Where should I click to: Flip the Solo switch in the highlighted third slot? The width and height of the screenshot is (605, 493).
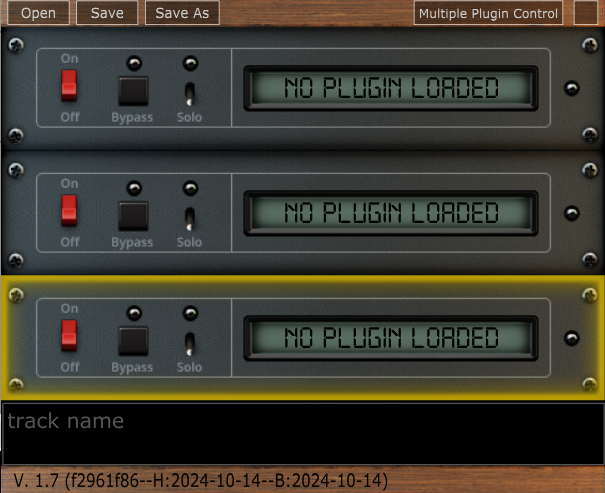click(189, 344)
